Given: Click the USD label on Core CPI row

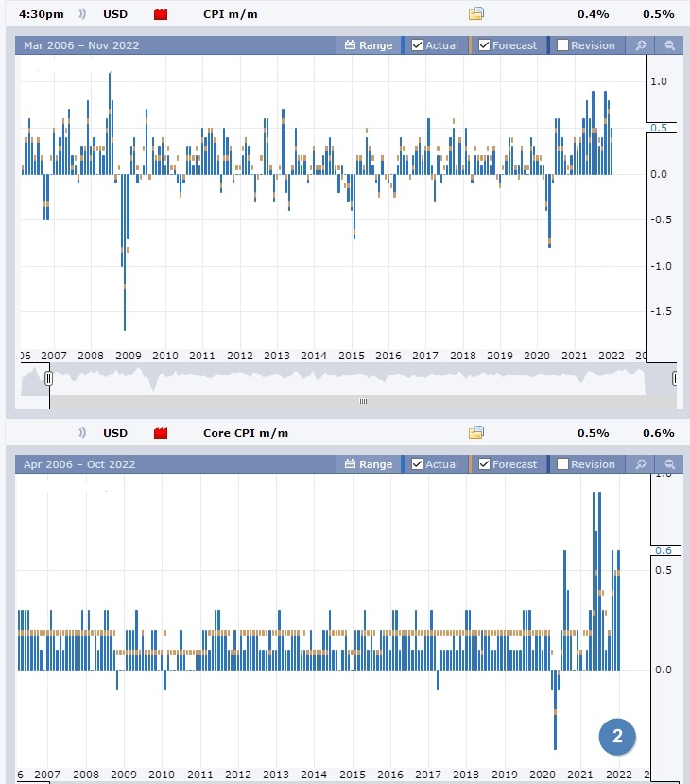Looking at the screenshot, I should point(115,433).
